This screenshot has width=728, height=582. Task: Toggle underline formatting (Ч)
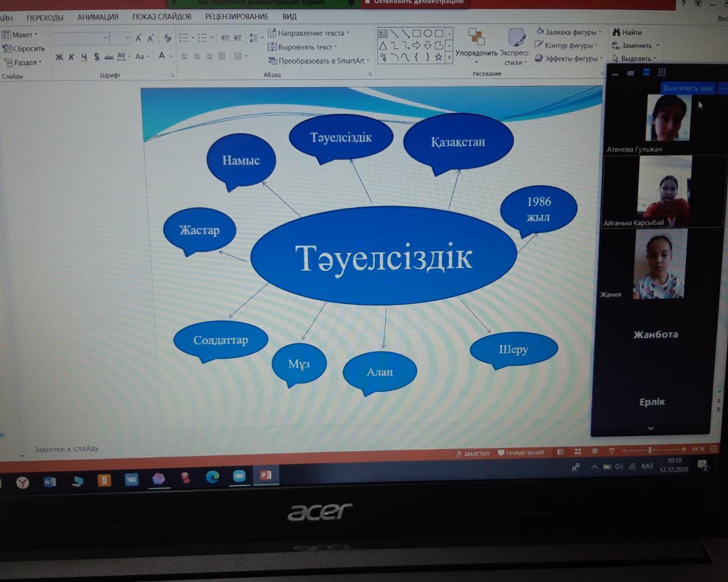click(x=84, y=57)
